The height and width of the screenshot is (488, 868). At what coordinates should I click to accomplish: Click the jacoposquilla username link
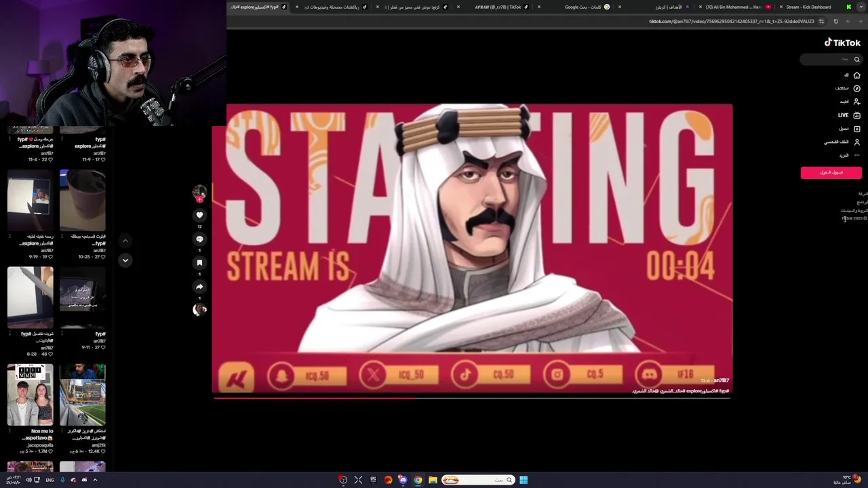coord(39,445)
